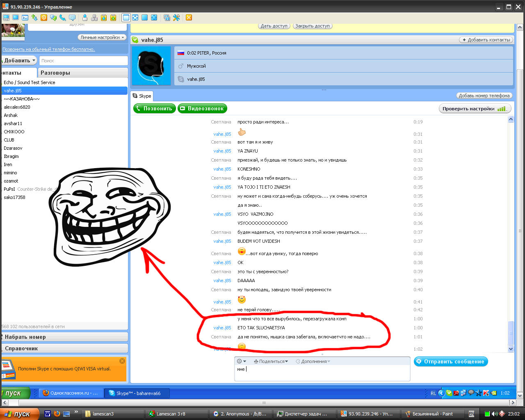Click the orange power control icon
This screenshot has height=420, width=525.
tap(44, 18)
